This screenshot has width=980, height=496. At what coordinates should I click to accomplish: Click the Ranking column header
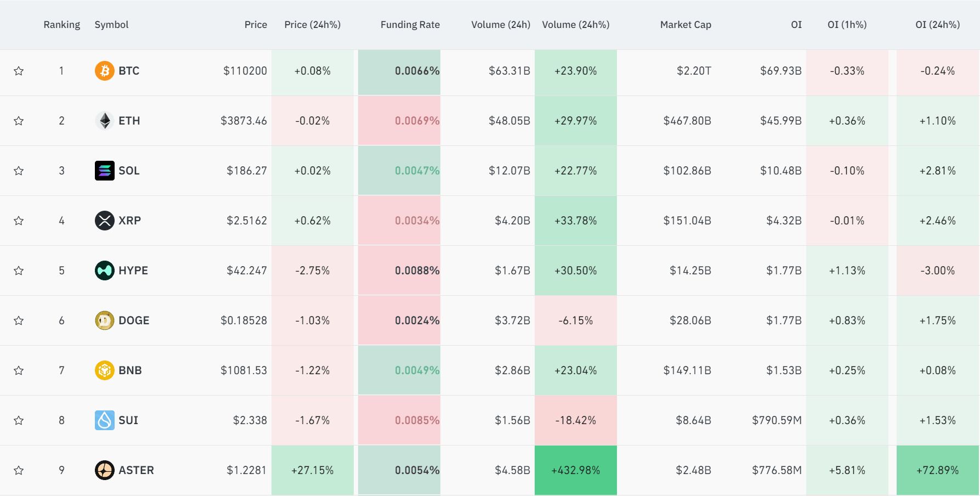coord(61,25)
